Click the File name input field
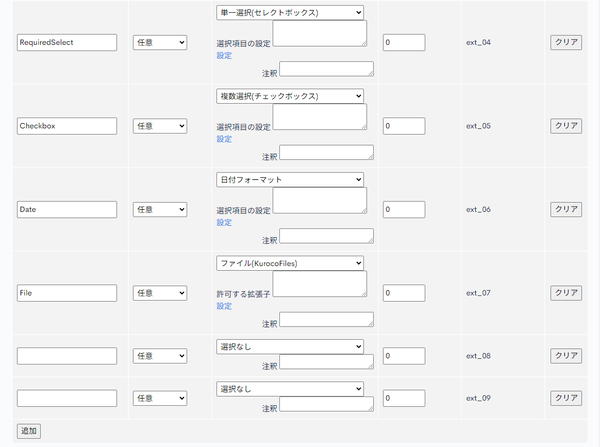The height and width of the screenshot is (447, 600). tap(67, 293)
